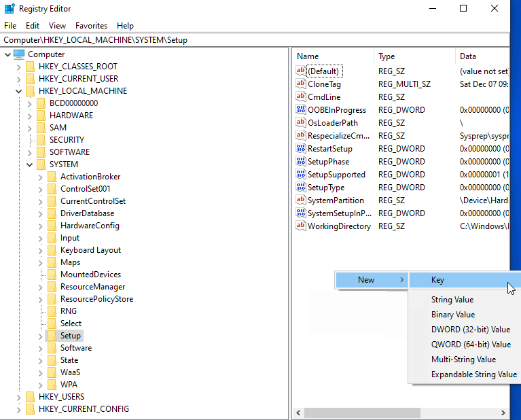Open the Help menu
The height and width of the screenshot is (420, 521).
(x=125, y=26)
